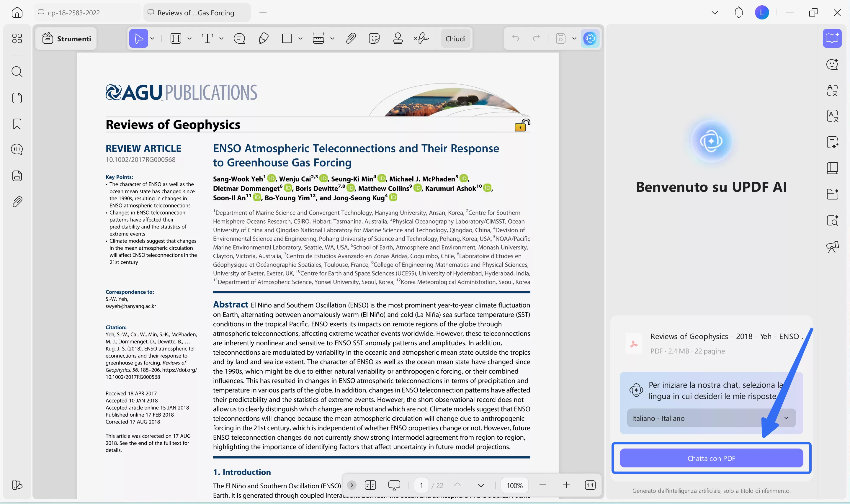850x504 pixels.
Task: Open the AI Chat panel in right sidebar
Action: [832, 64]
